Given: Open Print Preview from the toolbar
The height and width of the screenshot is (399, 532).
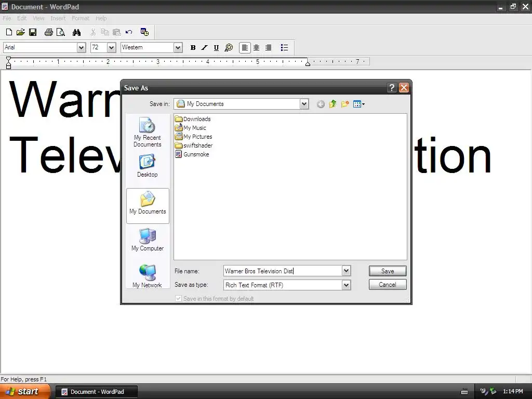Looking at the screenshot, I should pyautogui.click(x=61, y=32).
